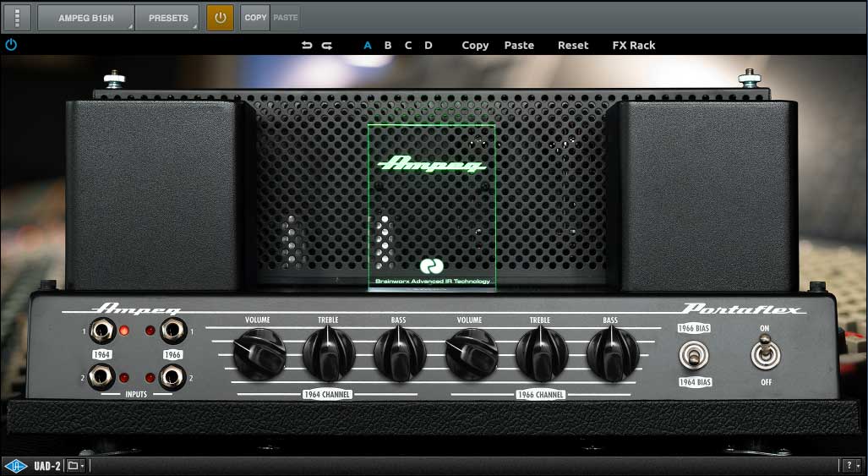Screen dimensions: 868x476
Task: Click the 1966 BIAS label
Action: (x=694, y=328)
